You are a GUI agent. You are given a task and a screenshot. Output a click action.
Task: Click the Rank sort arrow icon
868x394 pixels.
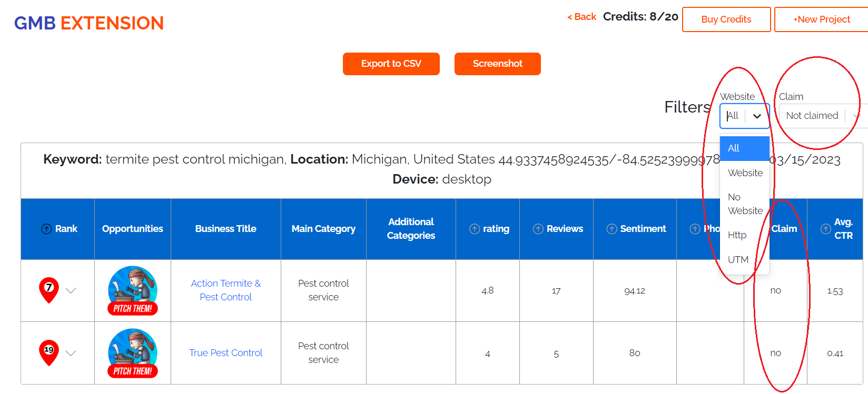46,229
